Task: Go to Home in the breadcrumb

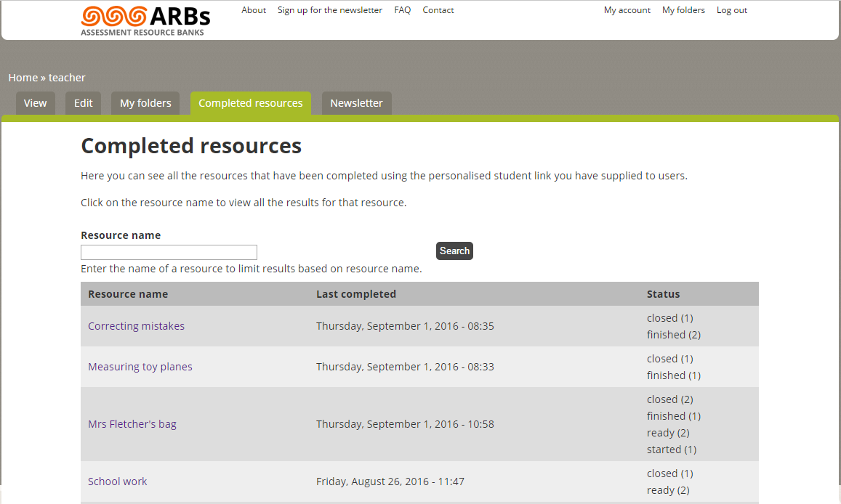Action: pyautogui.click(x=23, y=78)
